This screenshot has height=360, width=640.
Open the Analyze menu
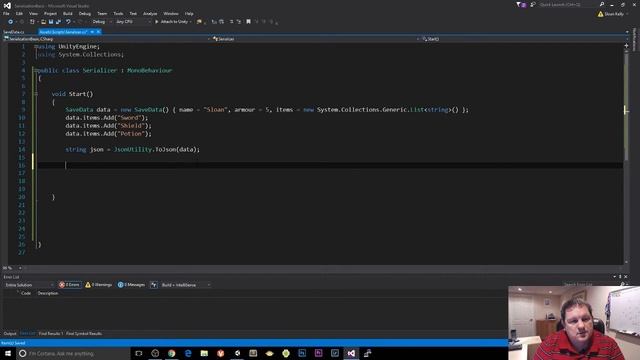[150, 13]
